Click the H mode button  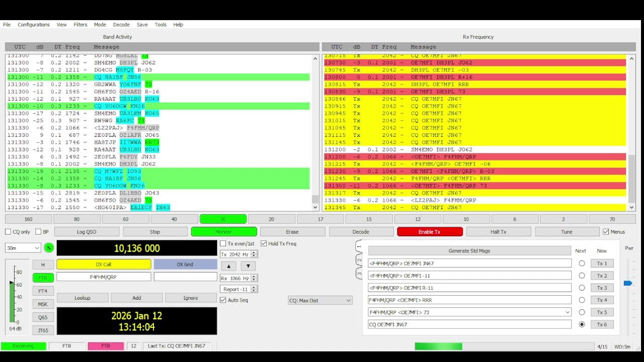click(43, 264)
